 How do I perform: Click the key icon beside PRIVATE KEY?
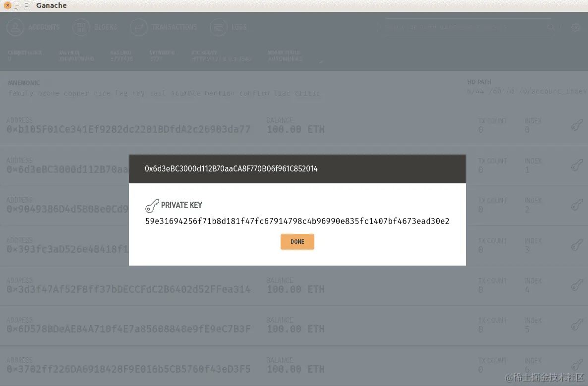tap(152, 206)
